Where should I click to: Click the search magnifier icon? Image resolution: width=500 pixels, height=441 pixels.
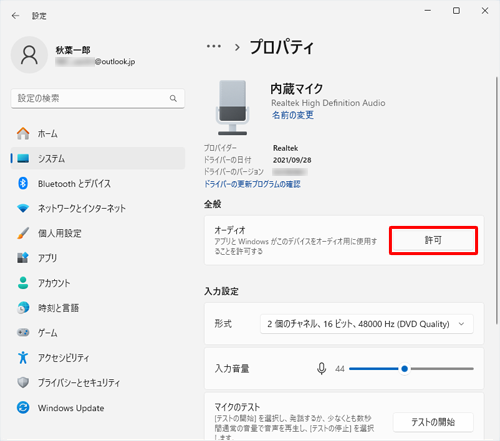pos(173,98)
